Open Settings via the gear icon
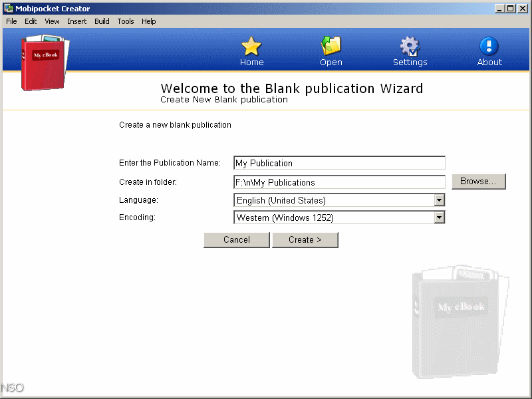 [410, 50]
